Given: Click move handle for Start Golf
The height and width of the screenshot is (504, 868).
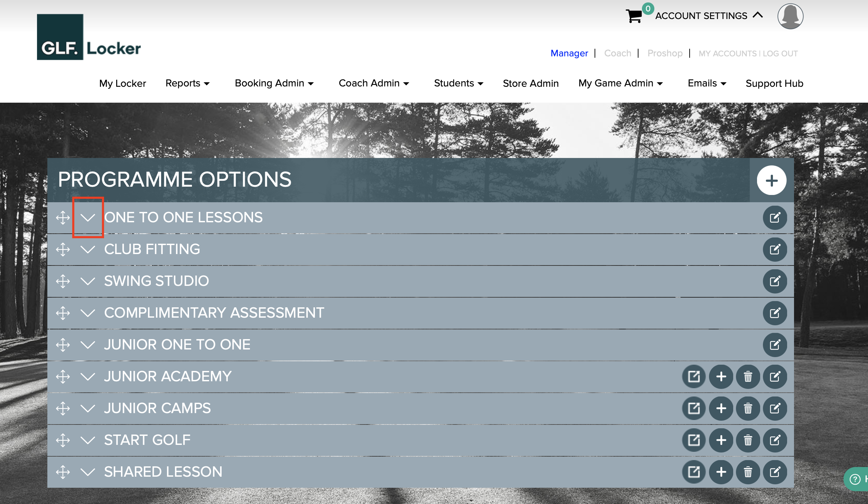Looking at the screenshot, I should pos(63,440).
